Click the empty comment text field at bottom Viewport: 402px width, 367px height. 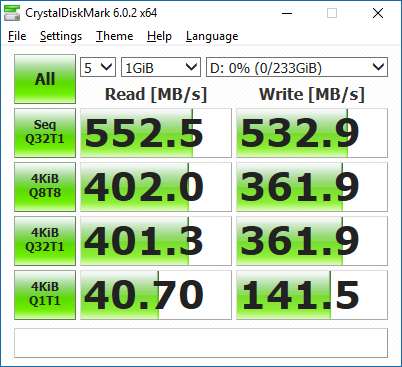pyautogui.click(x=201, y=343)
